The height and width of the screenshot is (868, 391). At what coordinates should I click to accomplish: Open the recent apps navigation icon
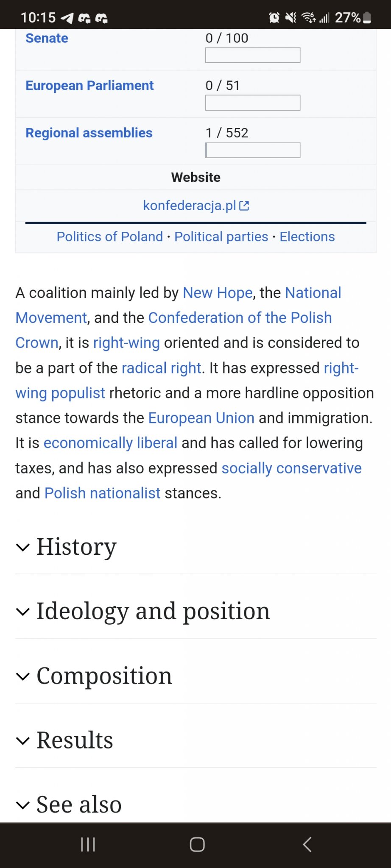pos(88,844)
